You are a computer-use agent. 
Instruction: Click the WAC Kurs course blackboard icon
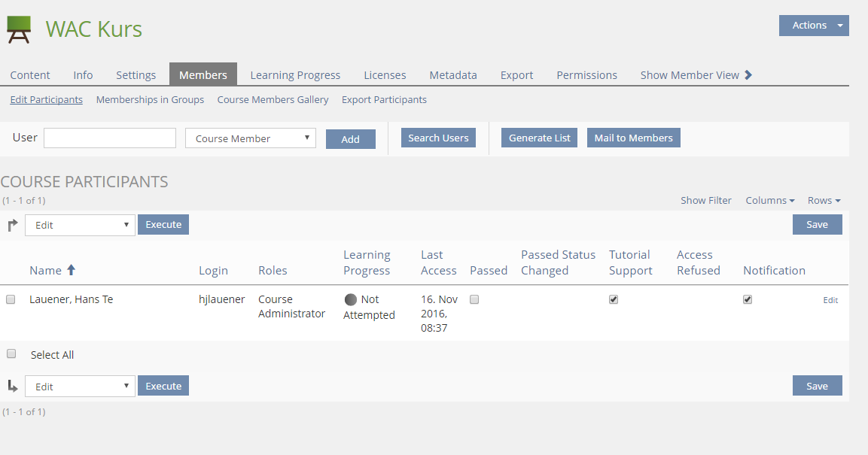19,29
